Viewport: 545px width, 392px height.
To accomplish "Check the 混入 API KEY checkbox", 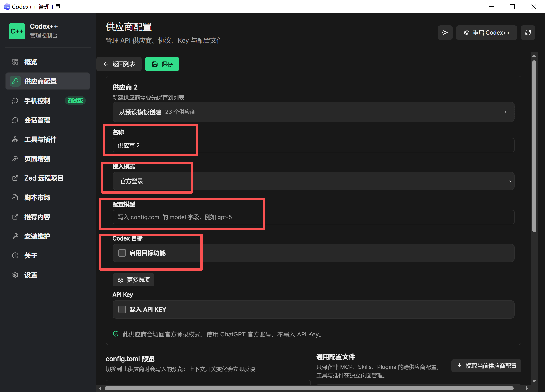I will 122,309.
